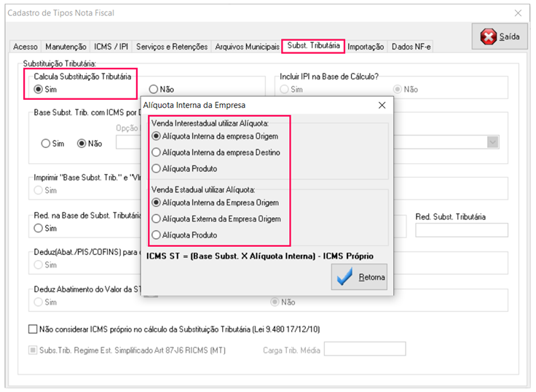Open the Dados NF-e tab

click(x=411, y=47)
